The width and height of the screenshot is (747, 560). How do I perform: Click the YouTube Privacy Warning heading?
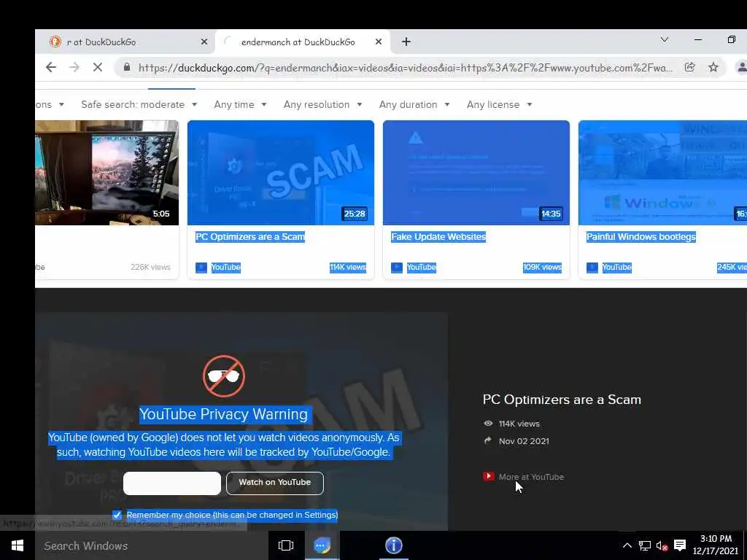223,414
